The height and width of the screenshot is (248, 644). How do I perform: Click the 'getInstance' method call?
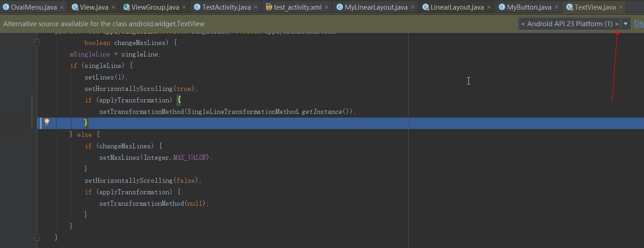322,112
